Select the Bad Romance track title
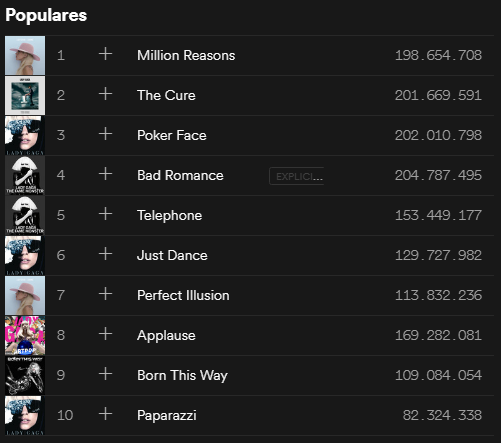This screenshot has width=501, height=443. (180, 175)
